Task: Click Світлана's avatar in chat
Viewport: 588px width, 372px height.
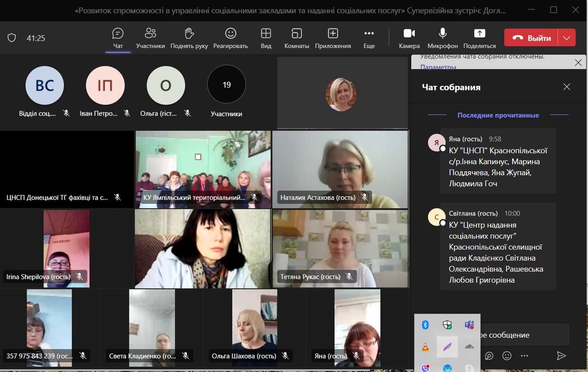Action: [436, 217]
